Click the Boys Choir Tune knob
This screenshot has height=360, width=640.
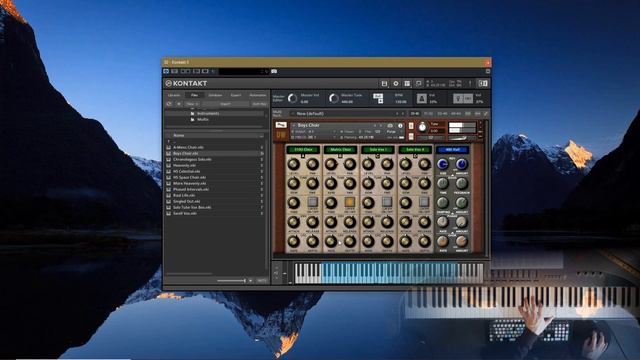(422, 127)
